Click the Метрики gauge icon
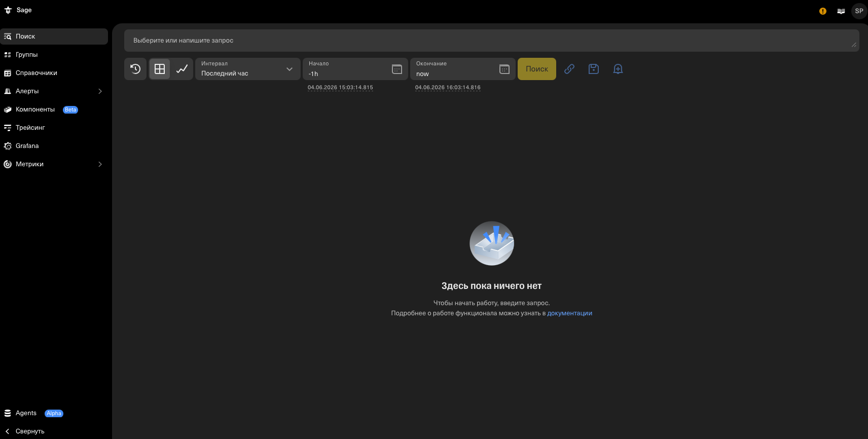Screen dimensions: 868x439 click(8, 164)
